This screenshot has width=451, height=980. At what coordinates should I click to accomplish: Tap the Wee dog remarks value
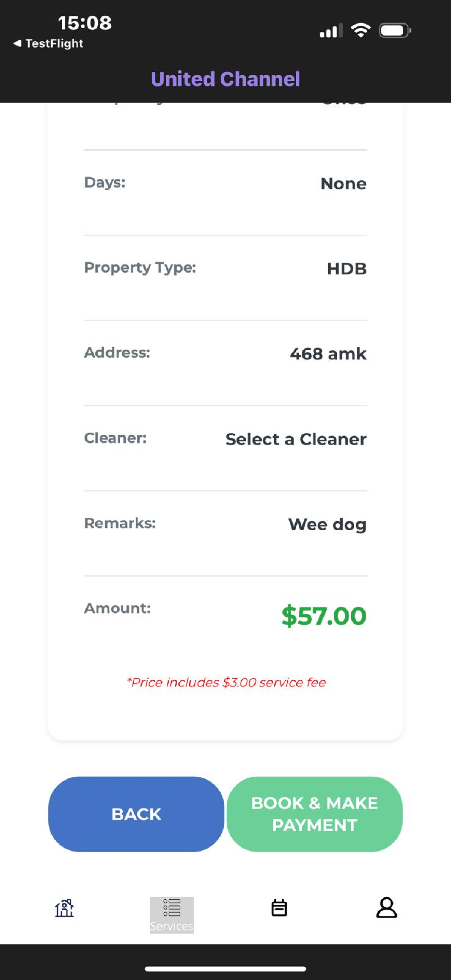327,525
